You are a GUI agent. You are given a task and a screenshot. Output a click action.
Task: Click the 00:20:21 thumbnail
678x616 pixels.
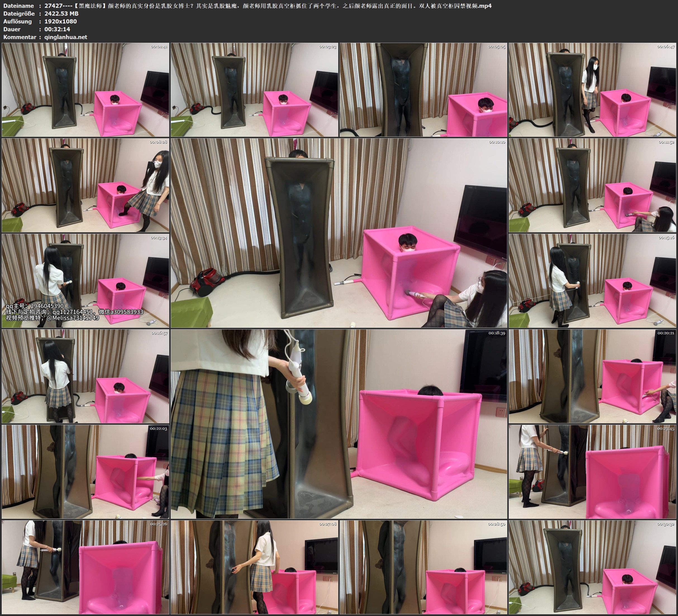[592, 376]
